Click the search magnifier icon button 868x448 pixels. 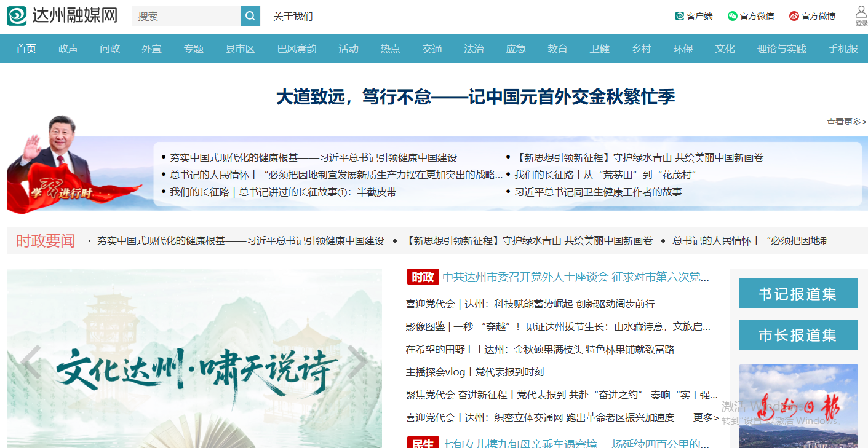tap(250, 16)
